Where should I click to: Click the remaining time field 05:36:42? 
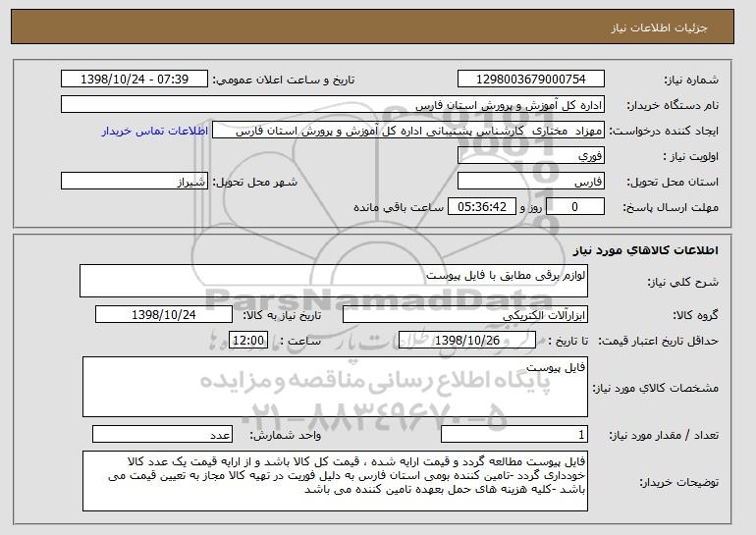pyautogui.click(x=482, y=207)
